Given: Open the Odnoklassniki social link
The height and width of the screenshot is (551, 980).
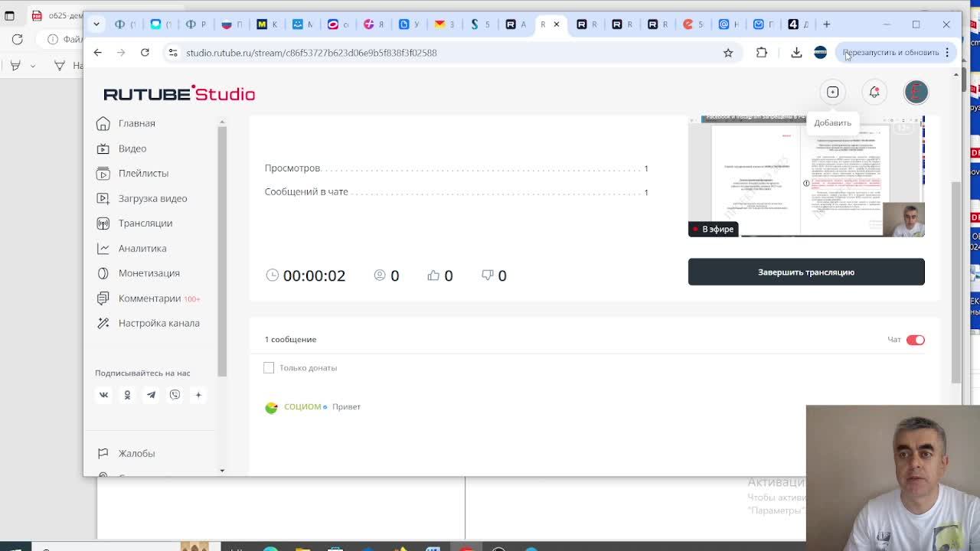Looking at the screenshot, I should pyautogui.click(x=127, y=395).
